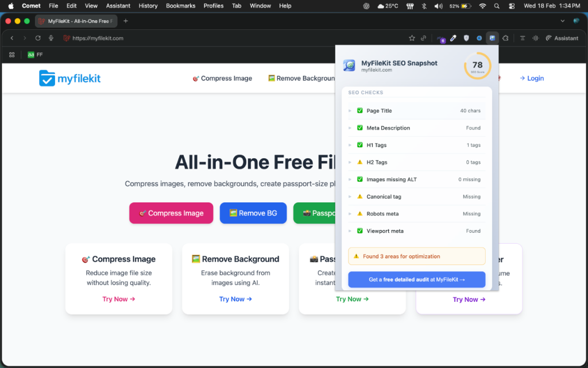588x368 pixels.
Task: Click the blue Remove BG button
Action: click(253, 213)
